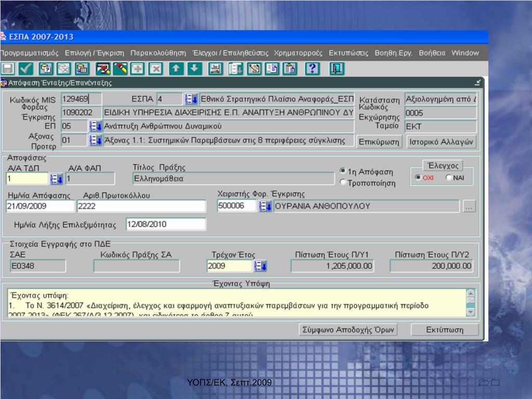
Task: Click the Κωδικός Εκχώρησης field 0005
Action: coord(441,113)
